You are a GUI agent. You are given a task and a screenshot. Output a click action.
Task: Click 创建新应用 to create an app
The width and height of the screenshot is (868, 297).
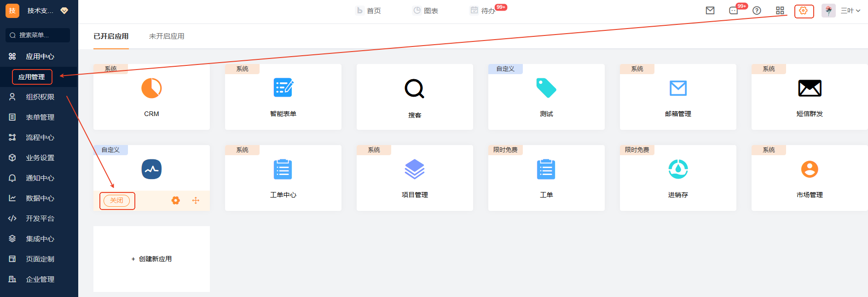pyautogui.click(x=151, y=259)
